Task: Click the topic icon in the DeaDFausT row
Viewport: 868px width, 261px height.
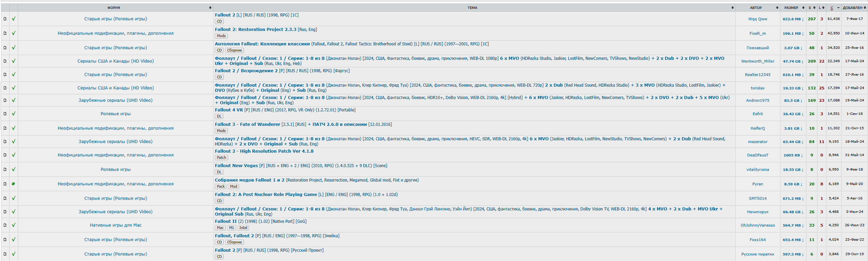Action: click(5, 155)
